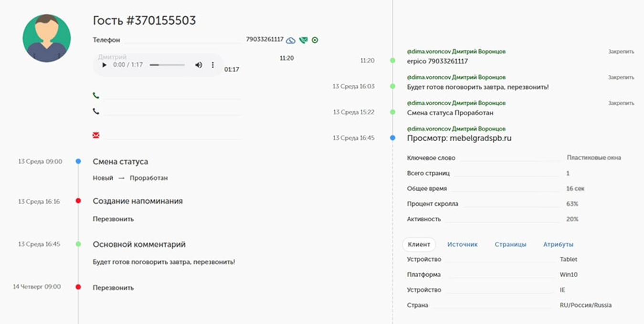Select the Атрибуты tab
The image size is (644, 324).
point(558,244)
